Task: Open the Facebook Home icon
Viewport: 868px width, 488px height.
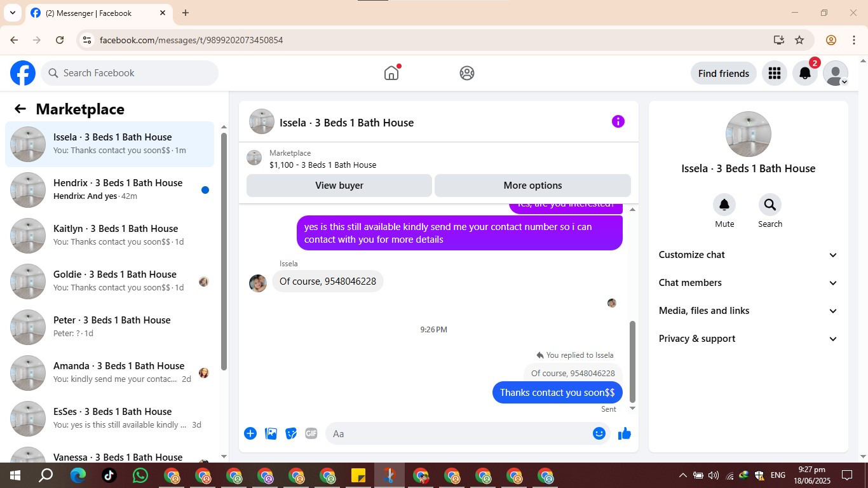Action: coord(391,73)
